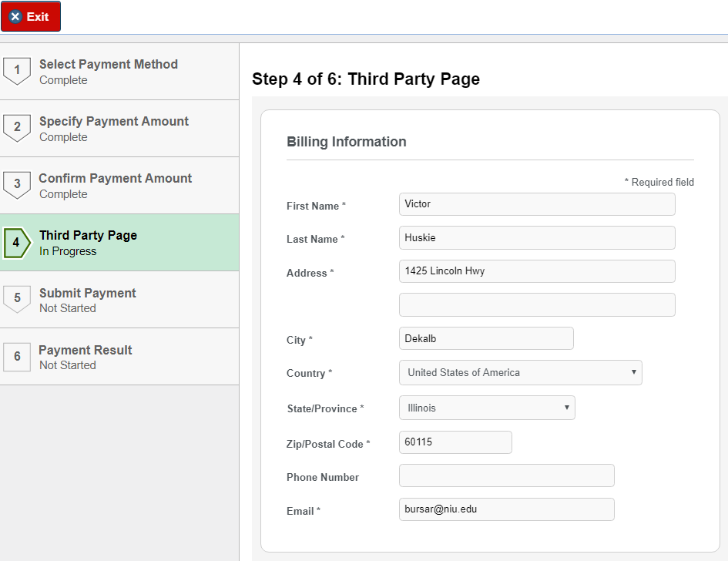728x561 pixels.
Task: Click the First Name input field
Action: point(536,204)
